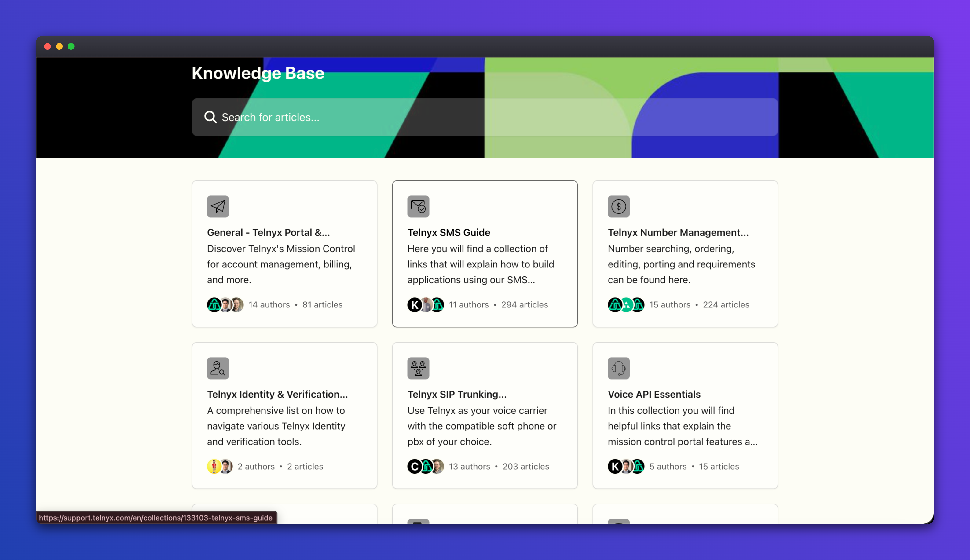Click '81 articles' text
This screenshot has width=970, height=560.
point(322,305)
